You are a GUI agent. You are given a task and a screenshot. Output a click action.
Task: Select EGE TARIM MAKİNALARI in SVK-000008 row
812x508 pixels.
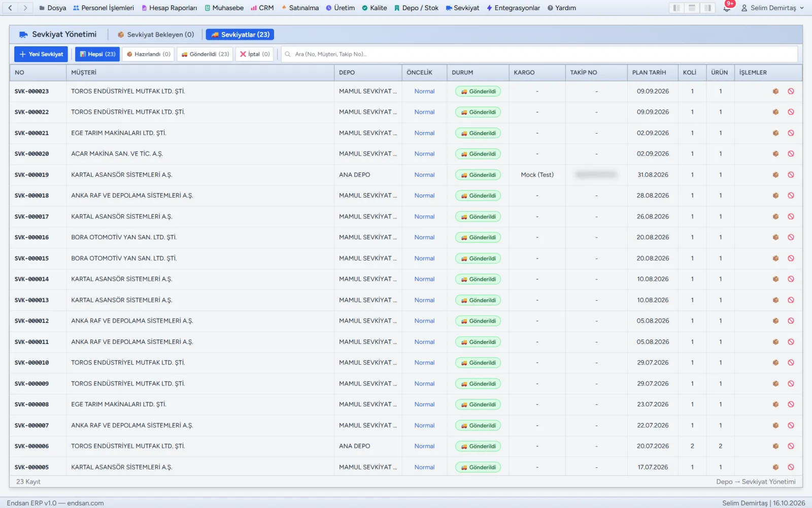click(119, 404)
